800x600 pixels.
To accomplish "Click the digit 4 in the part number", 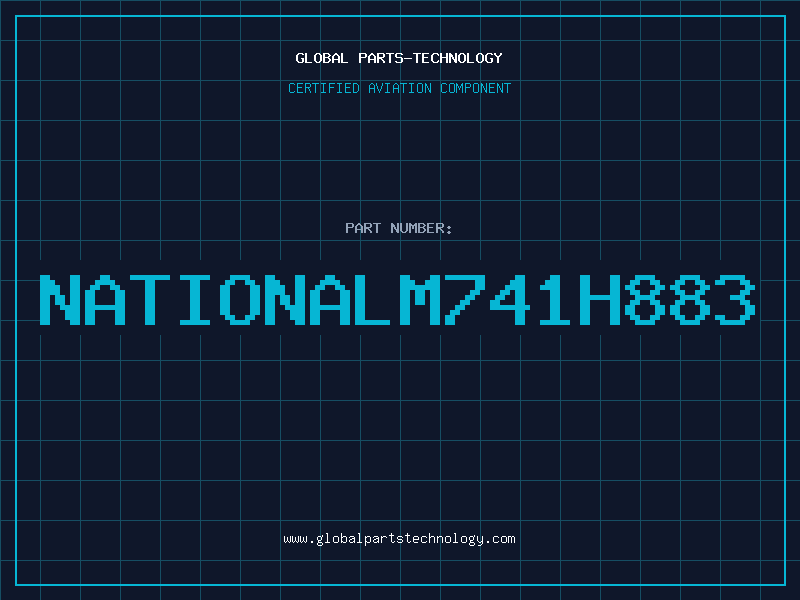I will [510, 300].
